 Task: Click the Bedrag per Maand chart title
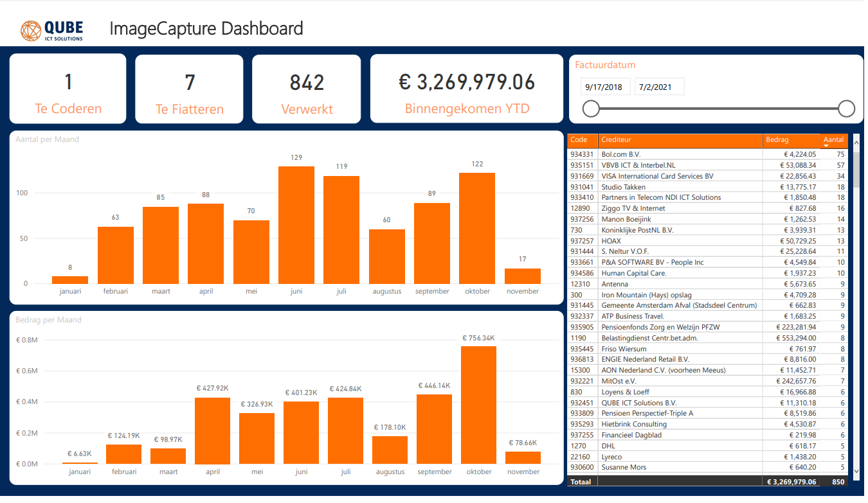(x=48, y=320)
